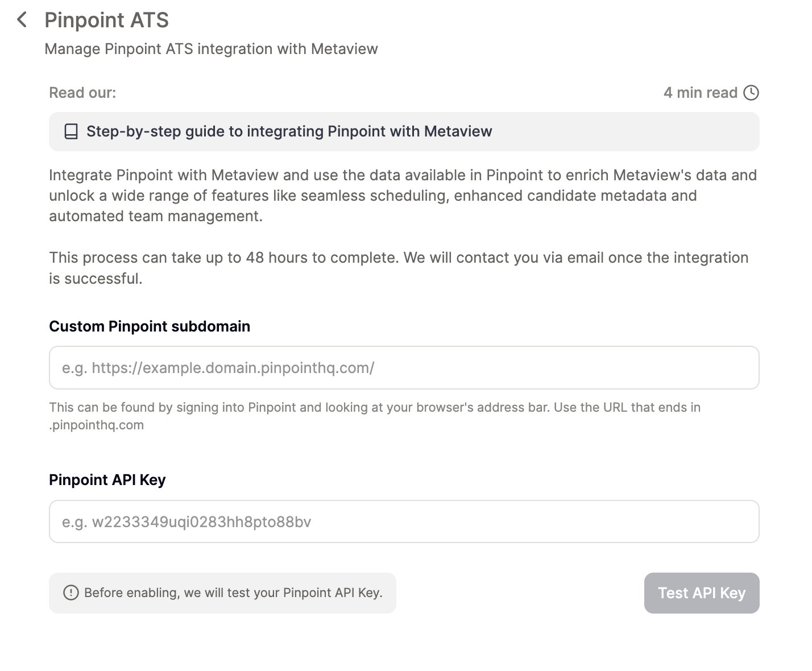Click the 'Integrate Pinpoint with Metaview' description paragraph
The height and width of the screenshot is (671, 812).
coord(403,175)
